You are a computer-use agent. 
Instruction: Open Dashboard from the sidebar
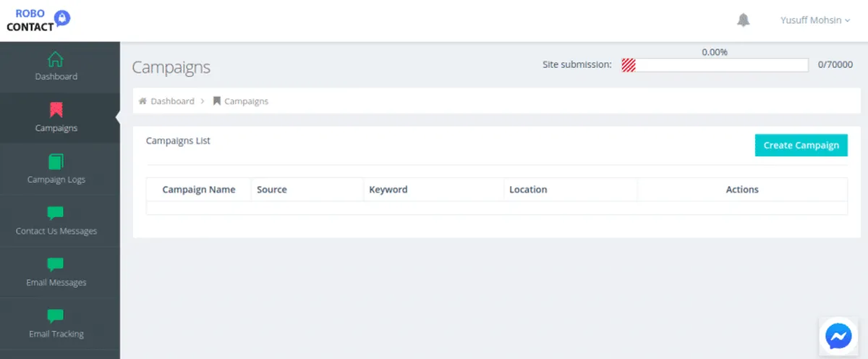[56, 77]
